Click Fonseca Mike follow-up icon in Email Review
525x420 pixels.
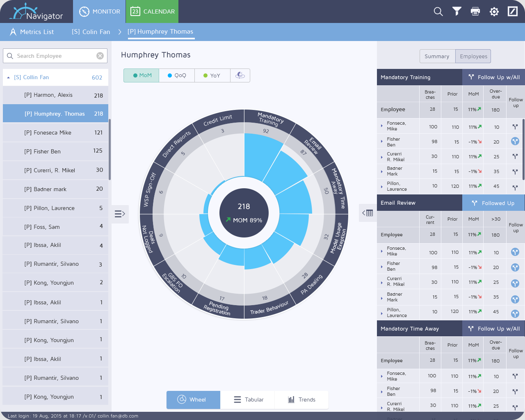tap(515, 252)
